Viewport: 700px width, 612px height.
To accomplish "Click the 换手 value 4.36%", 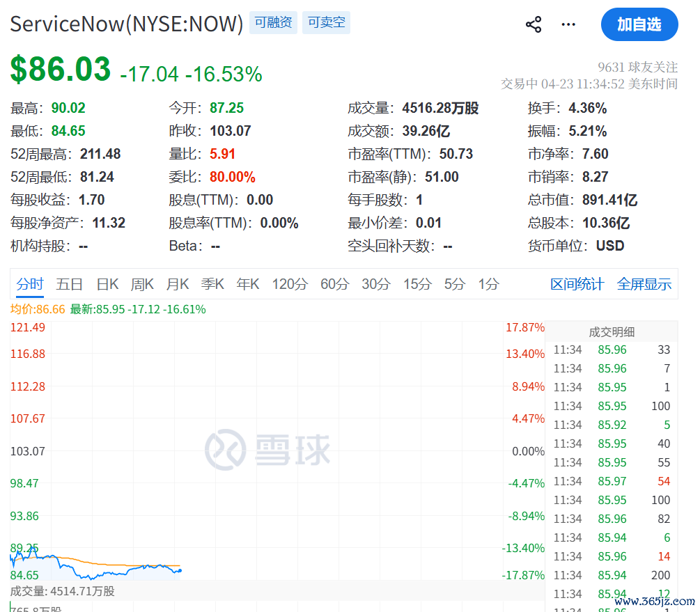I will pyautogui.click(x=587, y=108).
